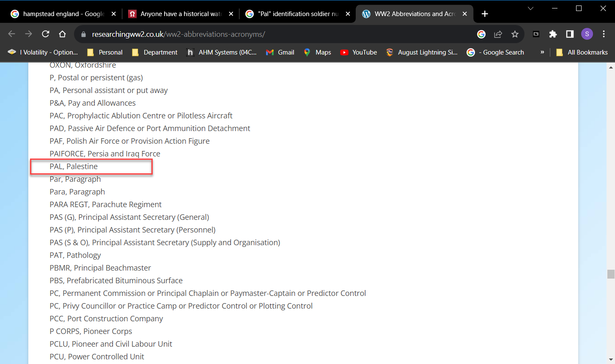
Task: Click PBS, Prefabricated Bituminous Surface entry
Action: tap(116, 281)
